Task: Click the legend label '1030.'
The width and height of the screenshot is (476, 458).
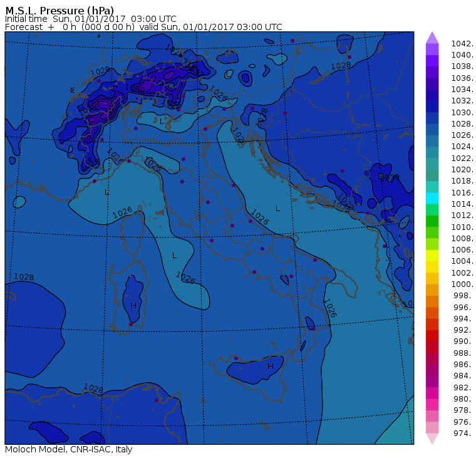Action: point(462,112)
